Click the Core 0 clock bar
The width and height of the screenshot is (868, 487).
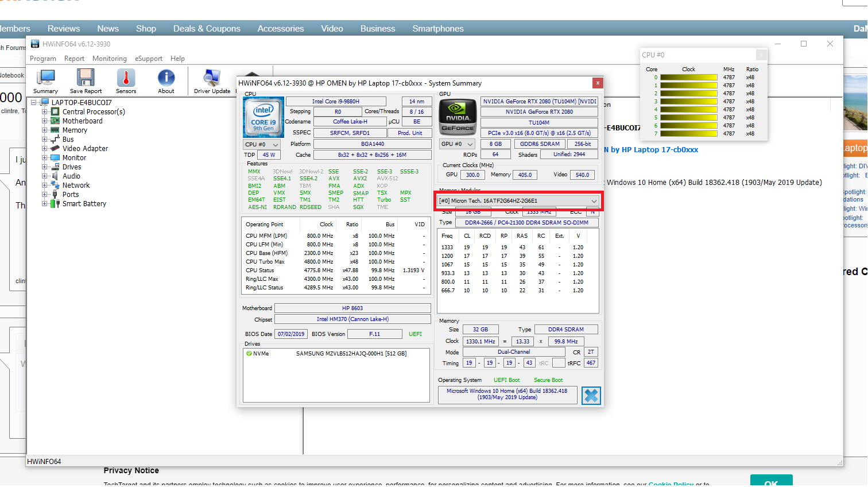coord(688,78)
